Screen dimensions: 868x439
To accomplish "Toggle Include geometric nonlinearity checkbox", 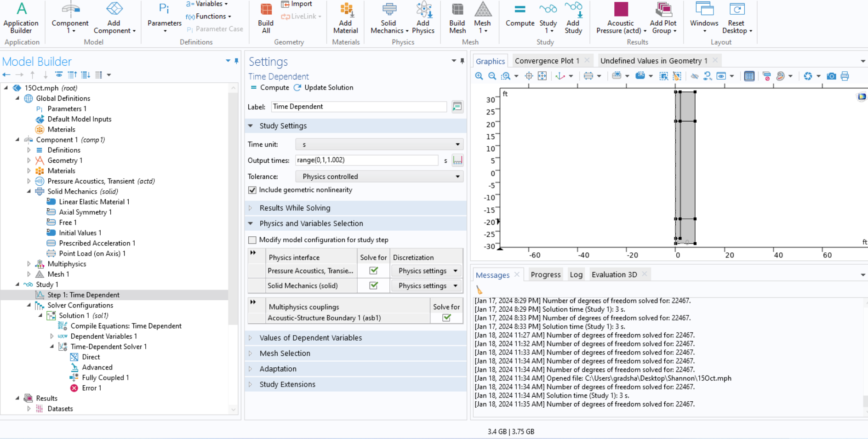I will [x=252, y=190].
